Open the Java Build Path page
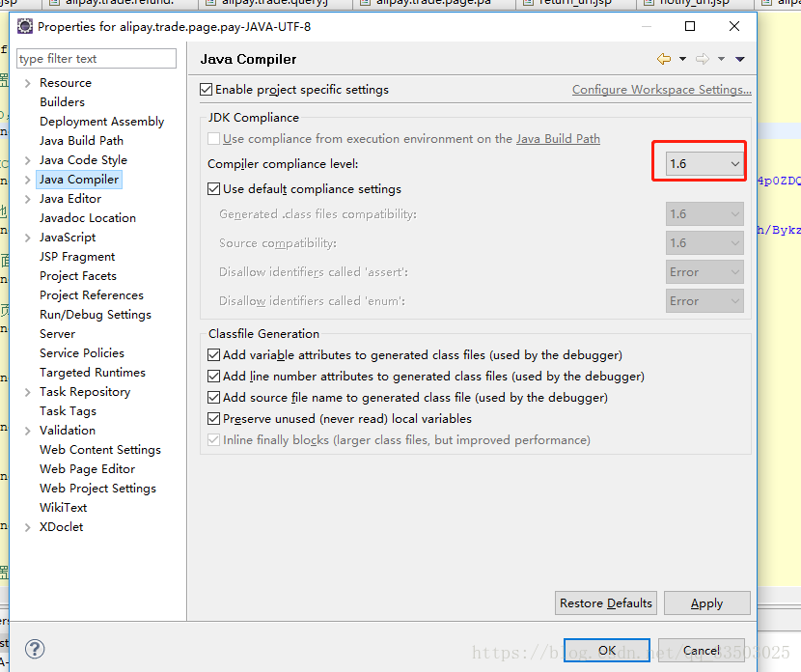Viewport: 801px width, 672px height. point(82,141)
